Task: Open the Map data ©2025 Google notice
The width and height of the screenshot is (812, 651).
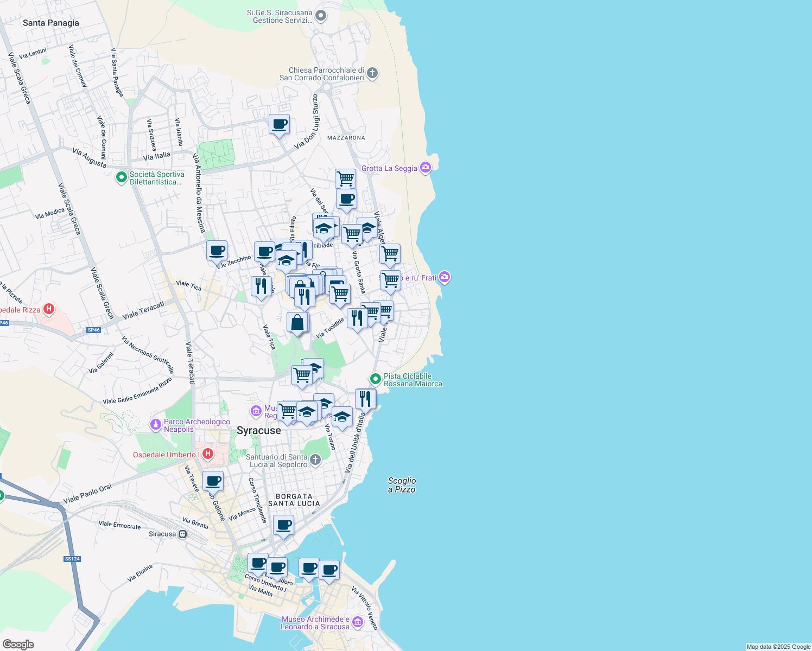Action: tap(778, 647)
